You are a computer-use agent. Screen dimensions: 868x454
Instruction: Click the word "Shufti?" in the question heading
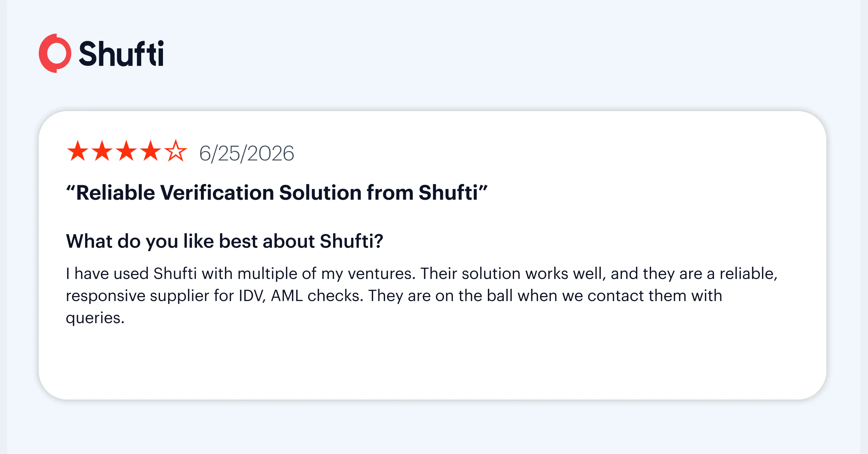pos(351,241)
